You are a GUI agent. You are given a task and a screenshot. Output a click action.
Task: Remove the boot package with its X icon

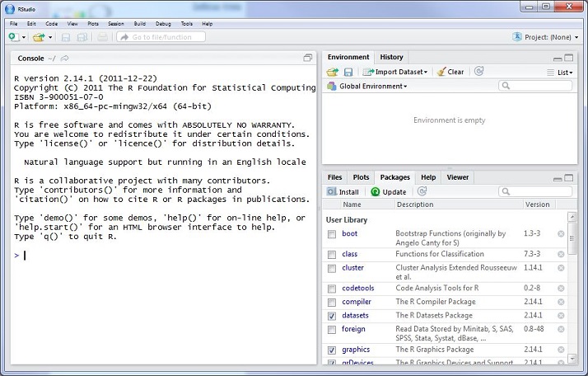coord(561,233)
